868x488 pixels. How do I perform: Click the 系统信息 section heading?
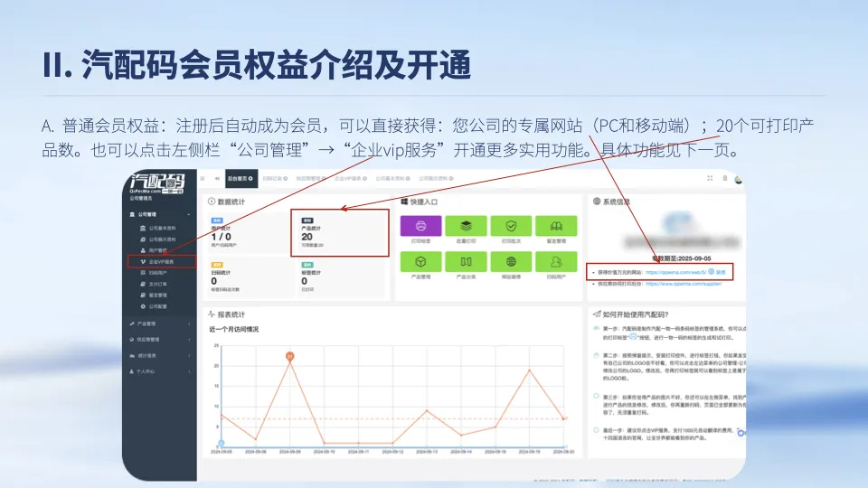coord(612,202)
